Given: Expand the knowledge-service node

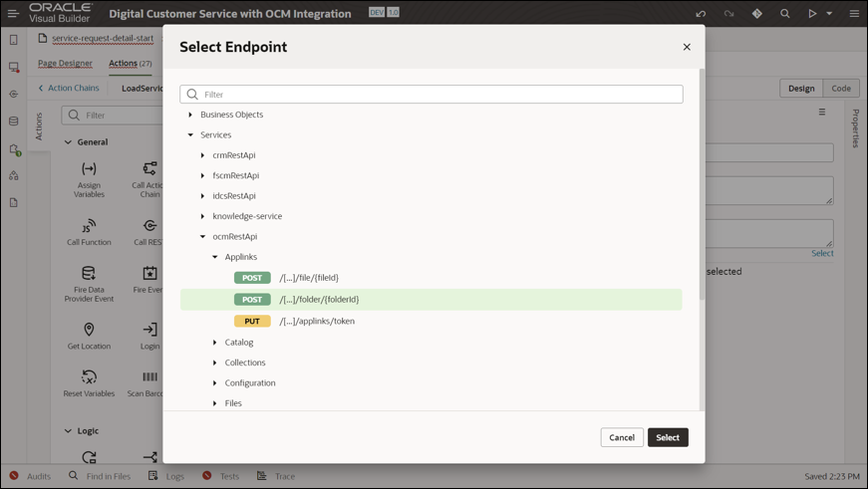Looking at the screenshot, I should (x=202, y=216).
